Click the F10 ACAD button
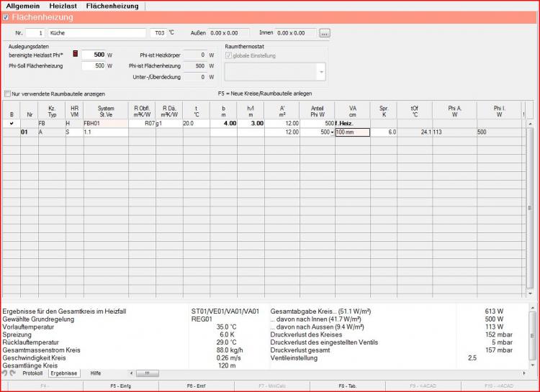540x392 pixels. 499,386
